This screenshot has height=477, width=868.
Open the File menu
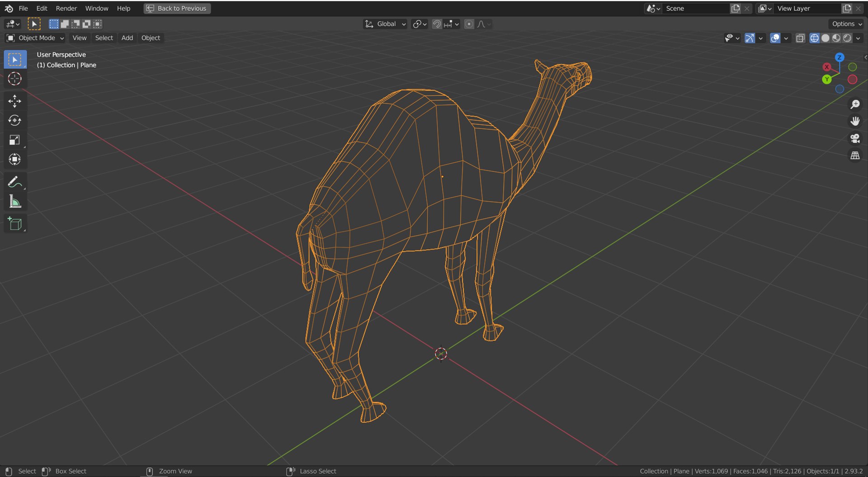click(x=23, y=8)
